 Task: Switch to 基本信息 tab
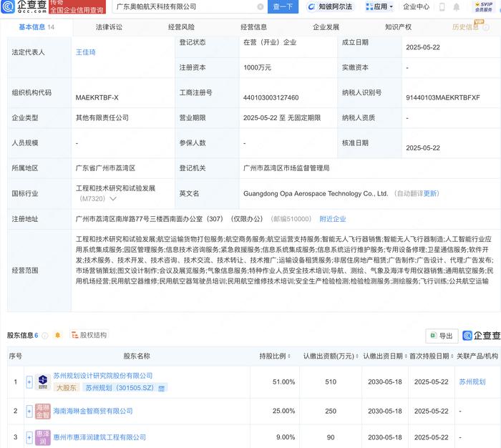coord(37,27)
